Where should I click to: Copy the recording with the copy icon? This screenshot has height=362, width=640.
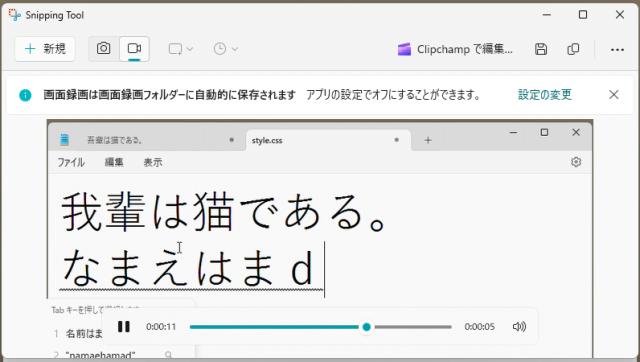(x=573, y=49)
